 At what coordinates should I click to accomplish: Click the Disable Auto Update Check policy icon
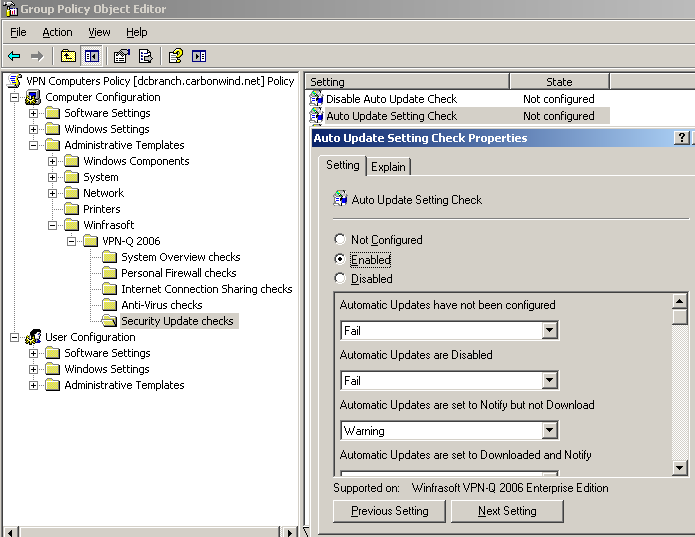click(x=316, y=99)
